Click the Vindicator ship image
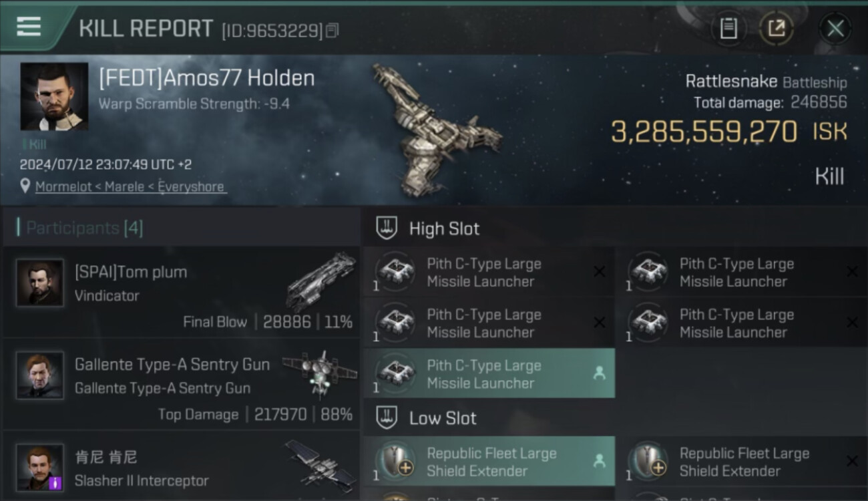Image resolution: width=868 pixels, height=501 pixels. point(321,281)
